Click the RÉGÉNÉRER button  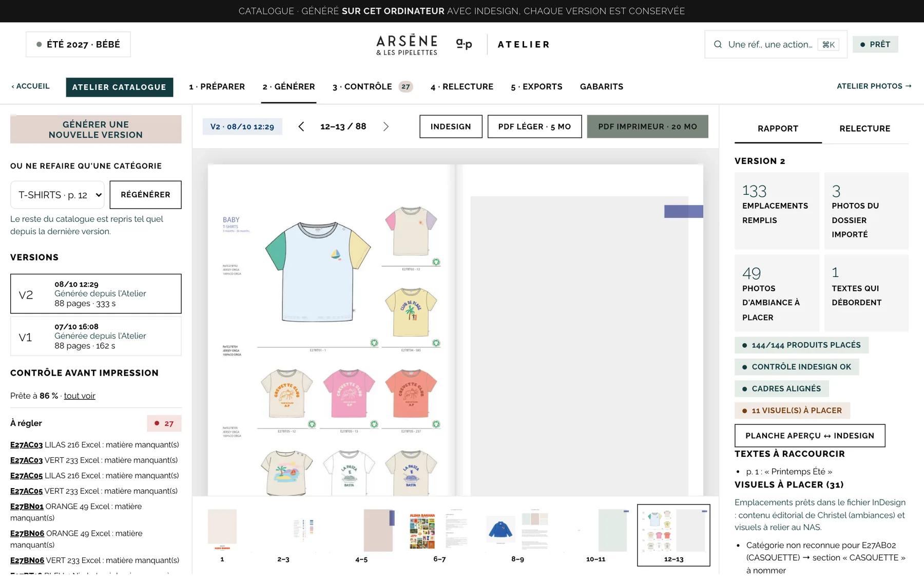[x=145, y=195]
